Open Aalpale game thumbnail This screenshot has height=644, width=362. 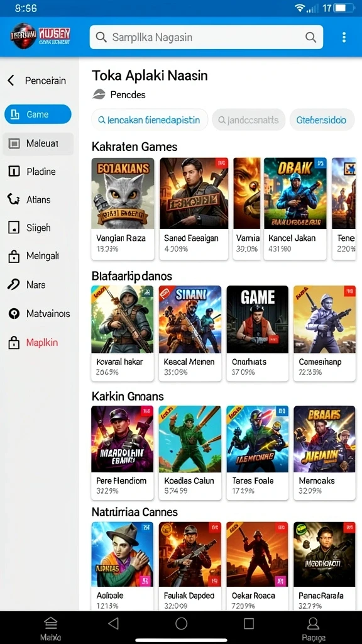click(x=123, y=554)
